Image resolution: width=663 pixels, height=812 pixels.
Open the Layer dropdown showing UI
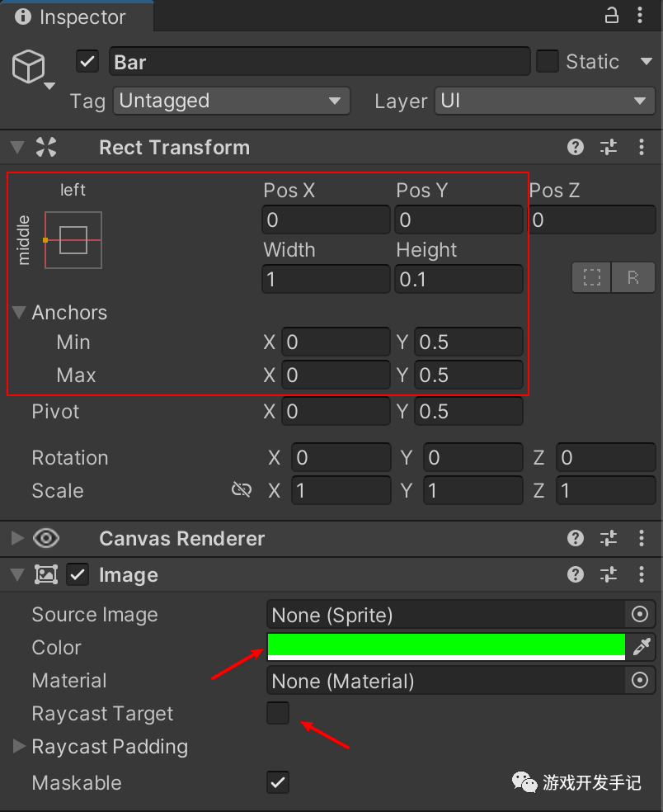tap(544, 101)
